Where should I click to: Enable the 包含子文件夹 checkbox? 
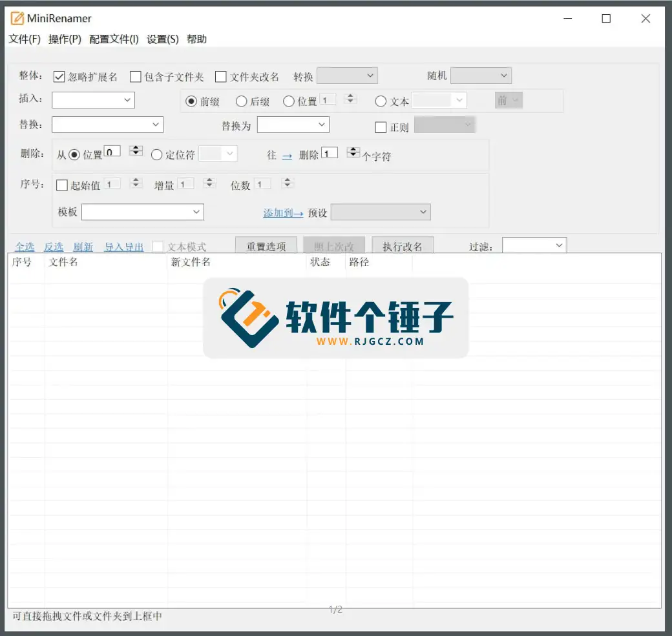point(136,77)
